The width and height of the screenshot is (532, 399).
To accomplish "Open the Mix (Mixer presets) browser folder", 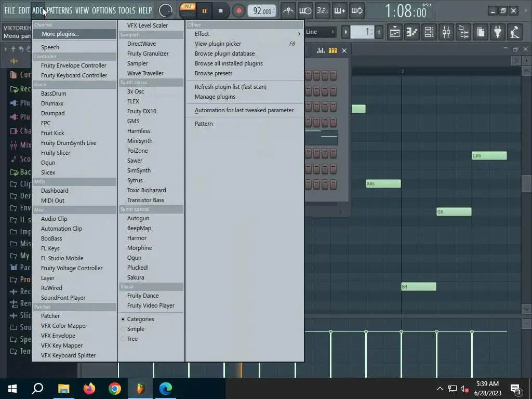I will point(20,145).
